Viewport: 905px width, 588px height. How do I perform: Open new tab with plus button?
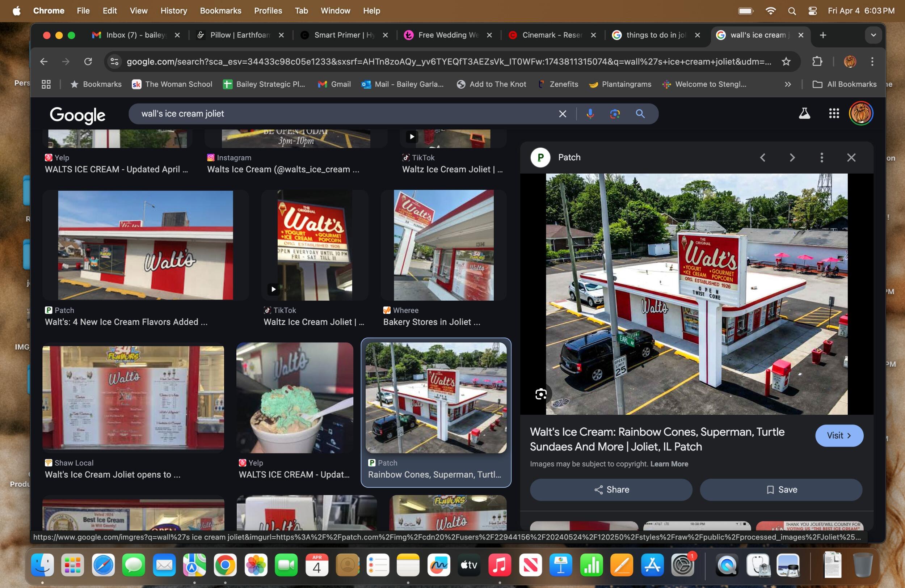pos(823,35)
